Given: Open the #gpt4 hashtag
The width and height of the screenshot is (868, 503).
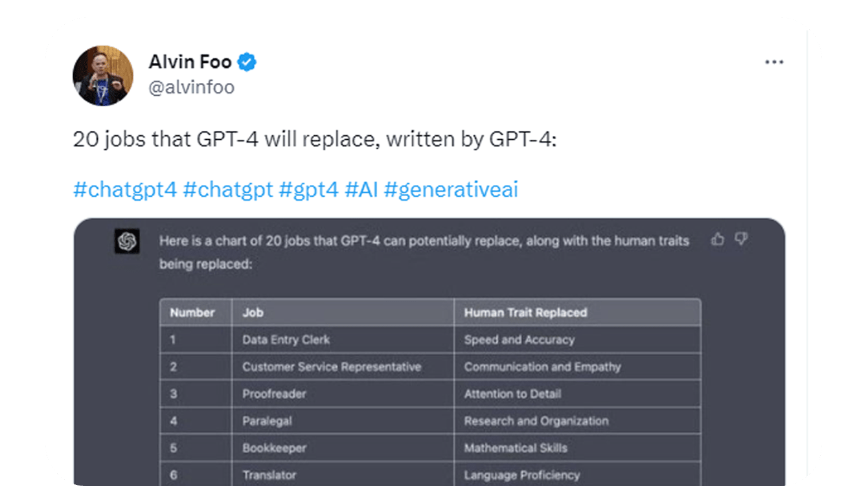Looking at the screenshot, I should tap(309, 190).
